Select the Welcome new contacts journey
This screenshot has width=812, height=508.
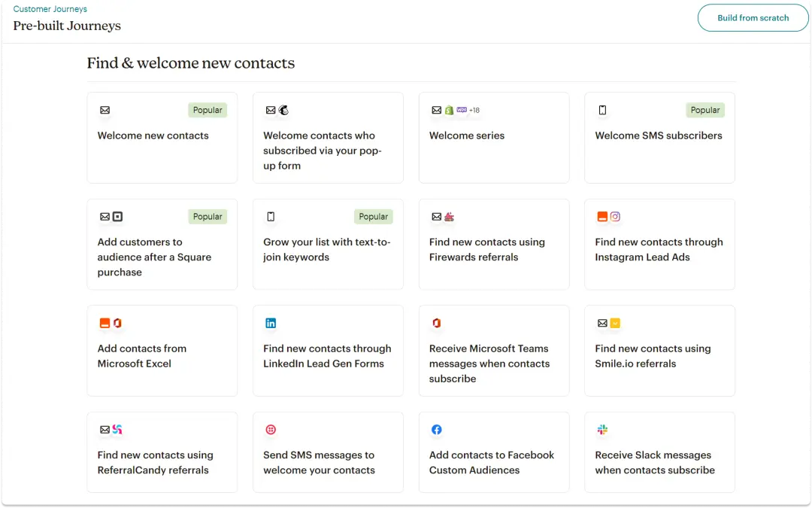153,136
